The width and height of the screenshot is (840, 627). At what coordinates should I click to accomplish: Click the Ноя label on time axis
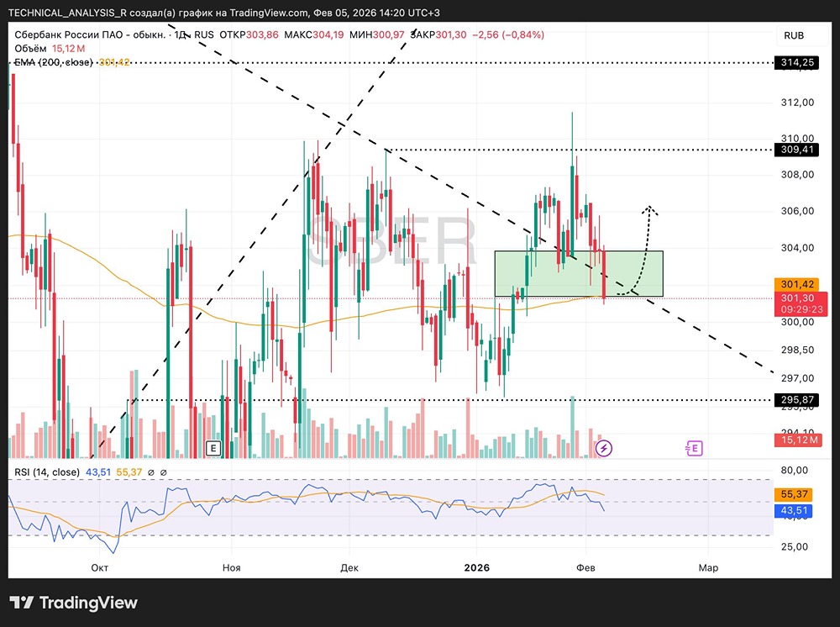coord(232,567)
